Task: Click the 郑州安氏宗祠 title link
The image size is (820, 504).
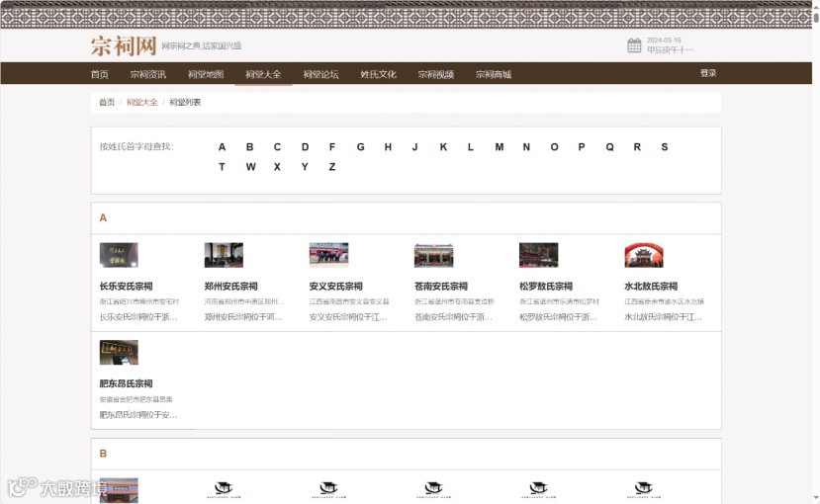Action: [x=231, y=287]
